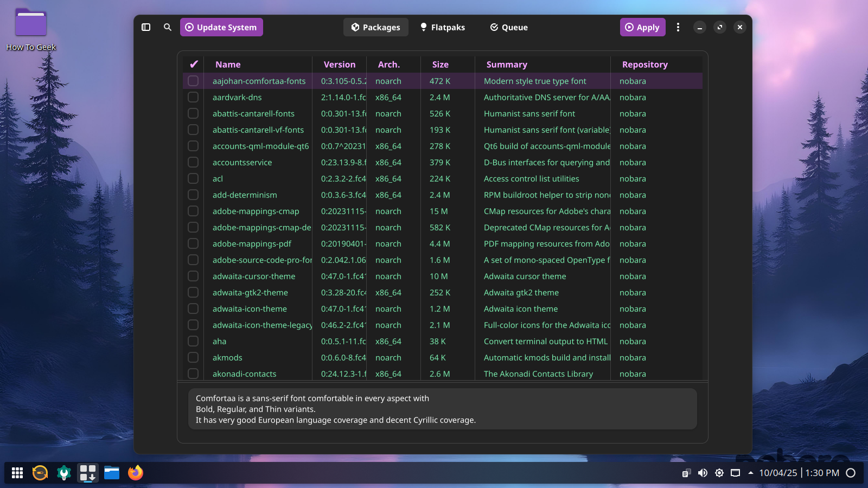The width and height of the screenshot is (868, 488).
Task: Check the adwaita-icon-theme-legacy checkbox
Action: 193,325
